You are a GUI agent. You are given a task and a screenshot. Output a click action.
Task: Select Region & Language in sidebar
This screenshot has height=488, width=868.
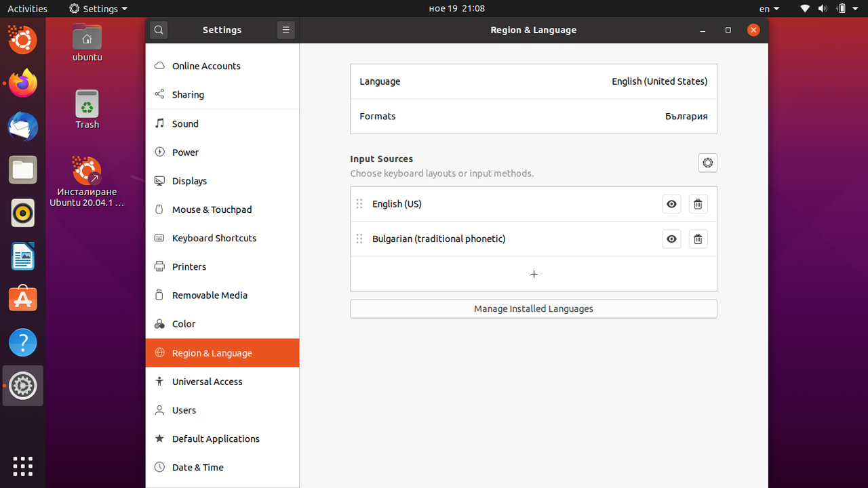[x=222, y=352]
